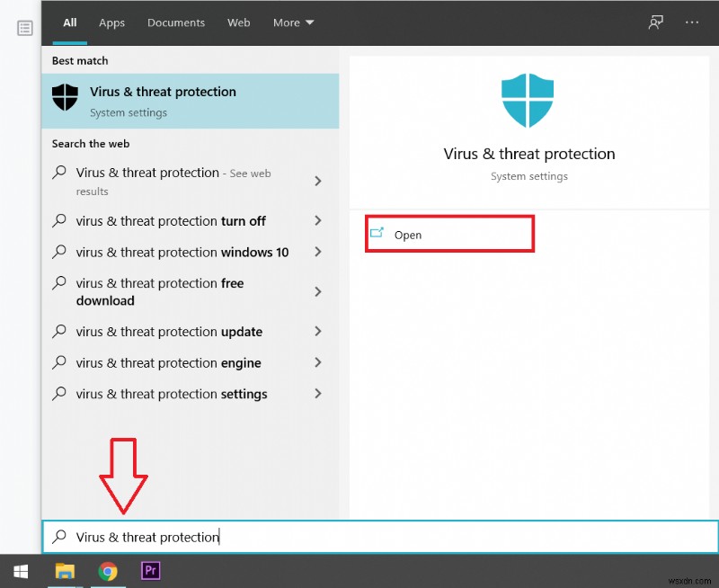Switch to the Apps search tab
This screenshot has height=588, width=719.
pyautogui.click(x=111, y=22)
